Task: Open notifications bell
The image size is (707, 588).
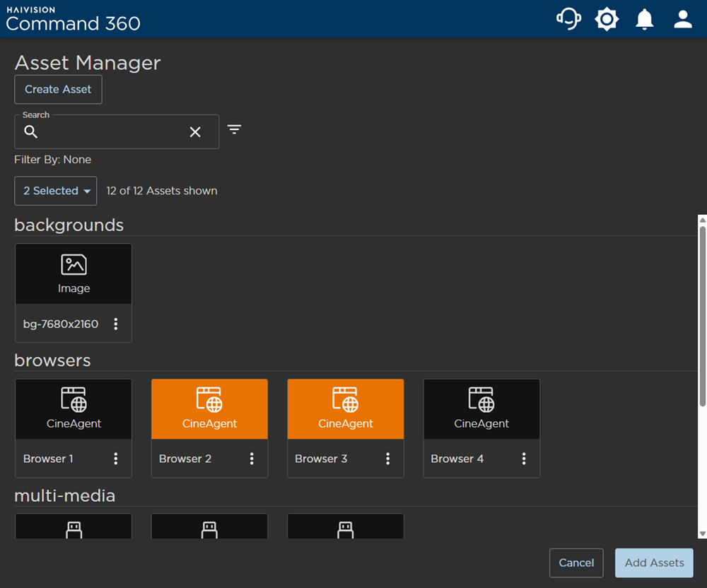Action: pos(644,19)
